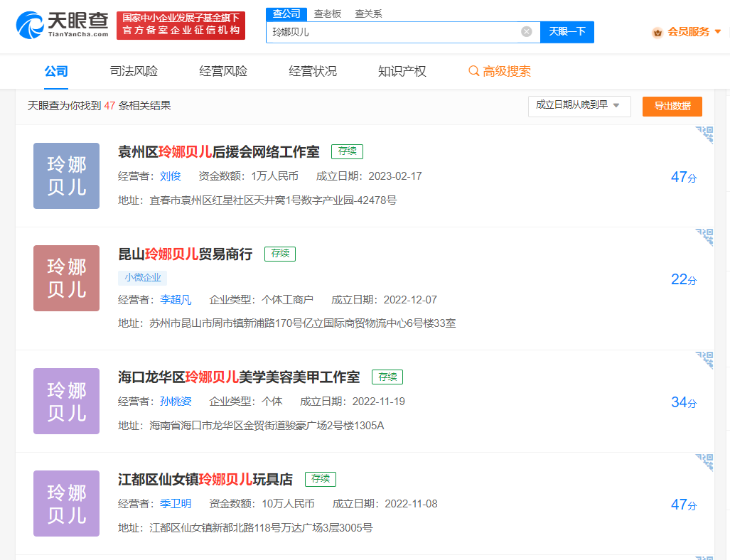Click the 小微企业 tag

(143, 278)
